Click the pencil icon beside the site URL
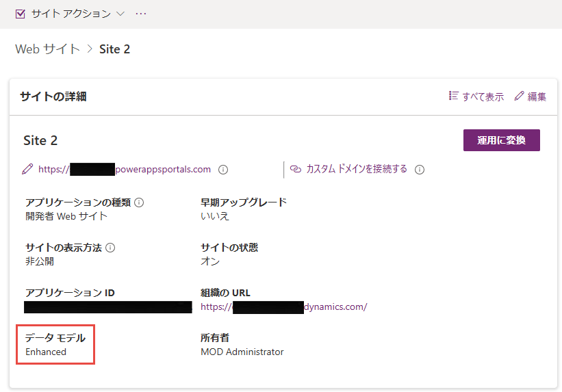This screenshot has width=562, height=392. click(x=27, y=169)
